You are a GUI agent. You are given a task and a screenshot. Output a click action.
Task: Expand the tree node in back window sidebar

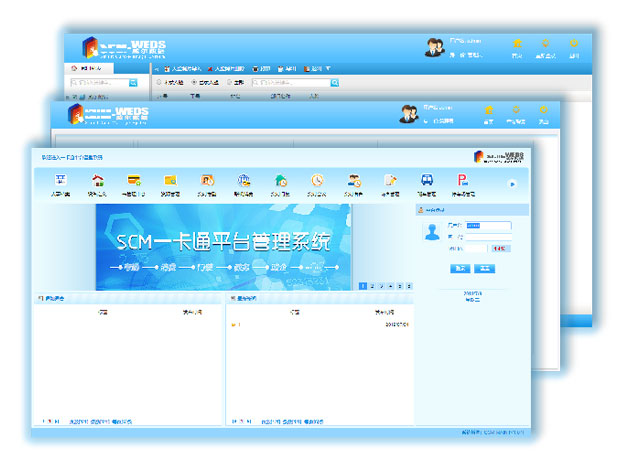pos(67,97)
